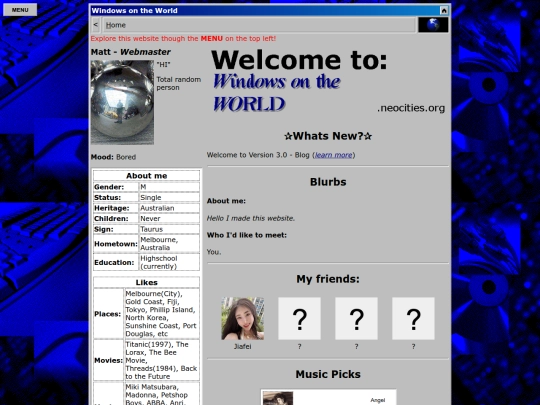Click the Music Picks album thumbnail
This screenshot has width=540, height=405.
pyautogui.click(x=278, y=398)
